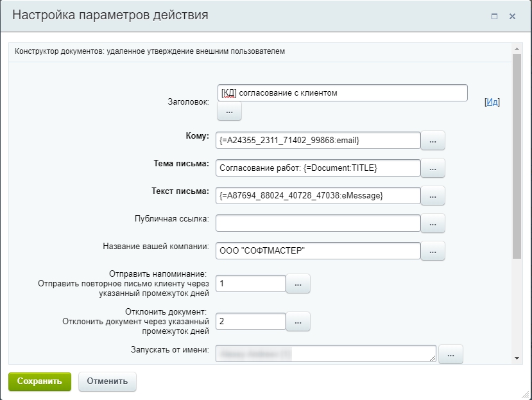
Task: Click the Запускать от имени text area
Action: tap(325, 353)
